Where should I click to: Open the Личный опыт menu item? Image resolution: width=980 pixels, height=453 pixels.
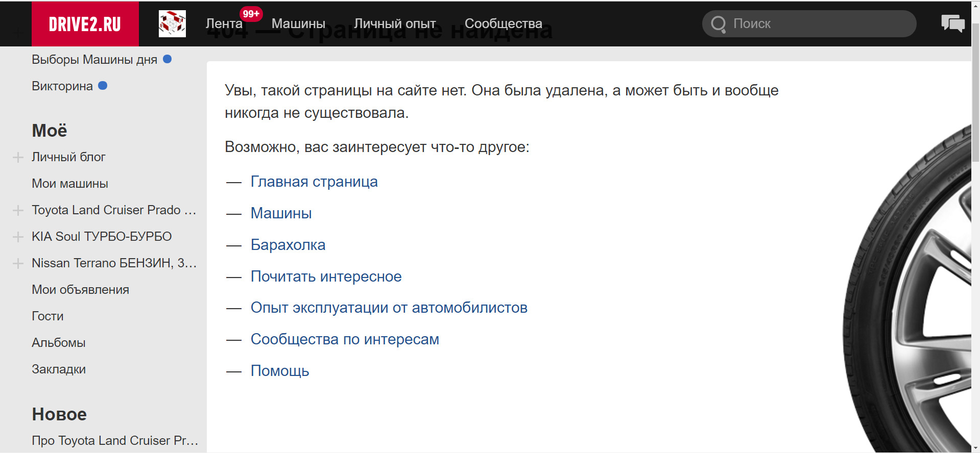point(395,23)
